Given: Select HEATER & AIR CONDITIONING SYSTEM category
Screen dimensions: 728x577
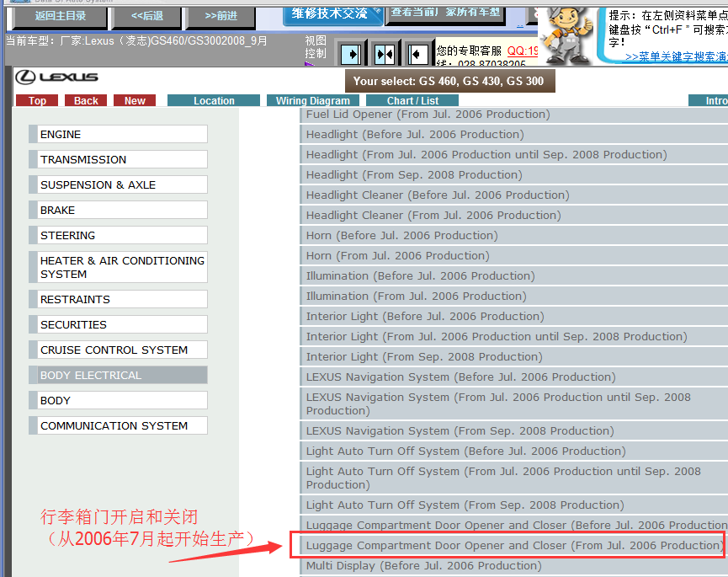Looking at the screenshot, I should click(118, 267).
